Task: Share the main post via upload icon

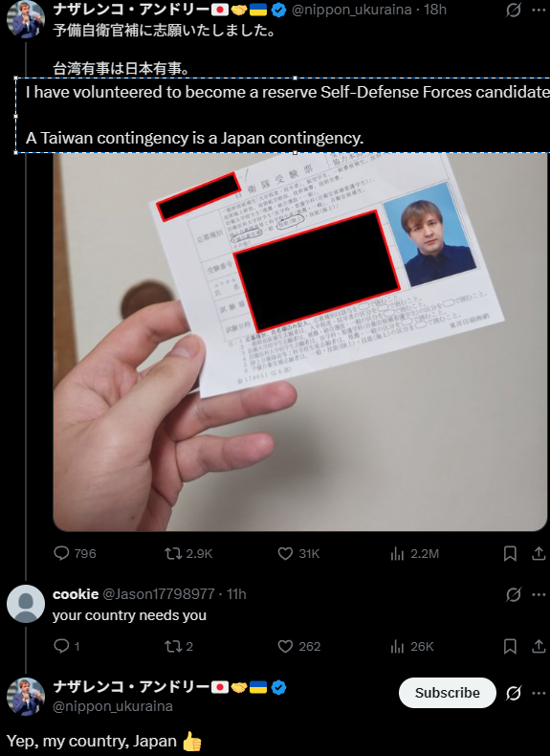Action: coord(539,553)
